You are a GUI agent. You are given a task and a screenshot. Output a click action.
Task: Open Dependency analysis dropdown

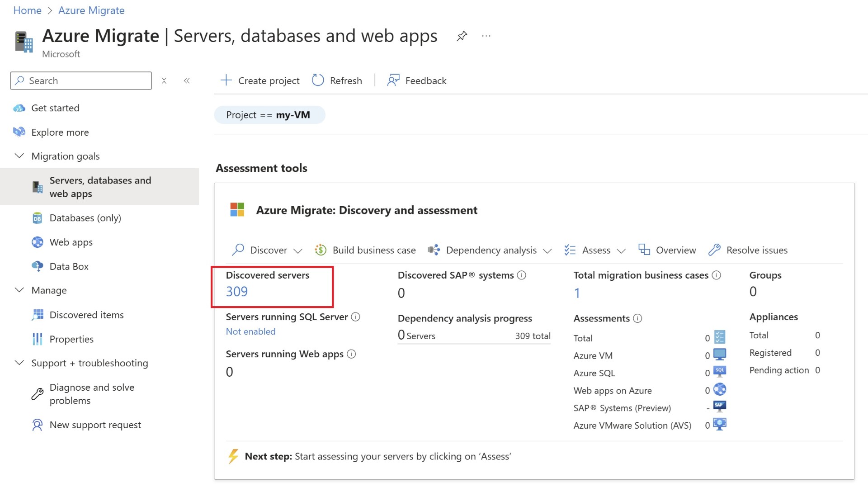tap(490, 250)
